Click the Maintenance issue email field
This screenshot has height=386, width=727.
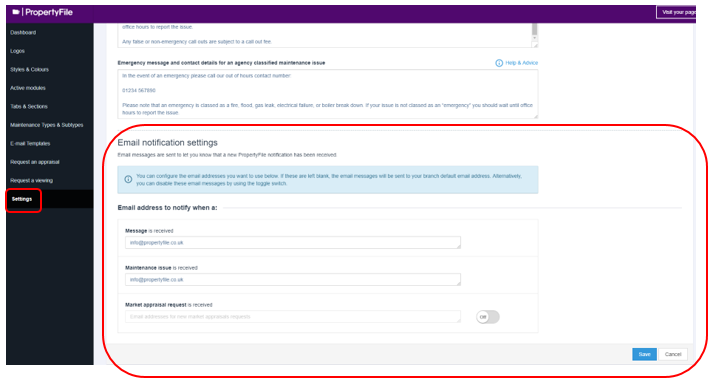(x=293, y=280)
